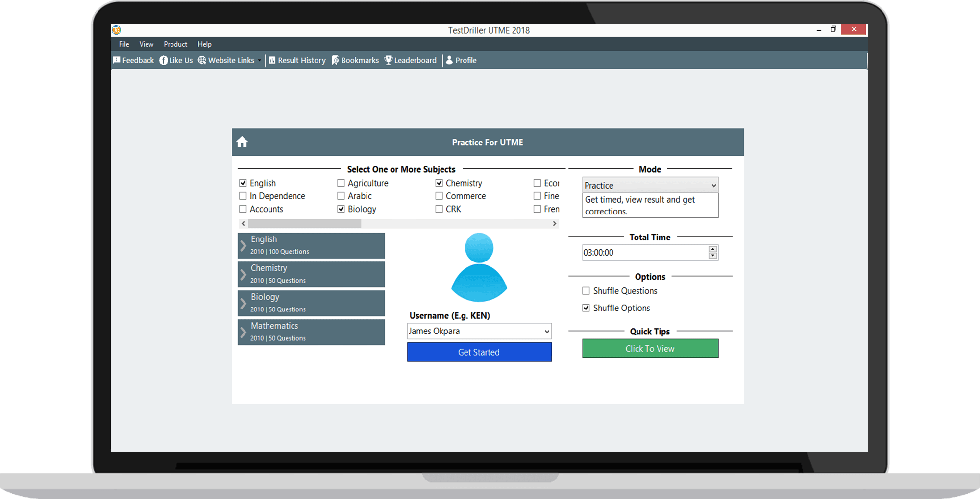Open Result History in the toolbar
The image size is (980, 499).
coord(297,60)
